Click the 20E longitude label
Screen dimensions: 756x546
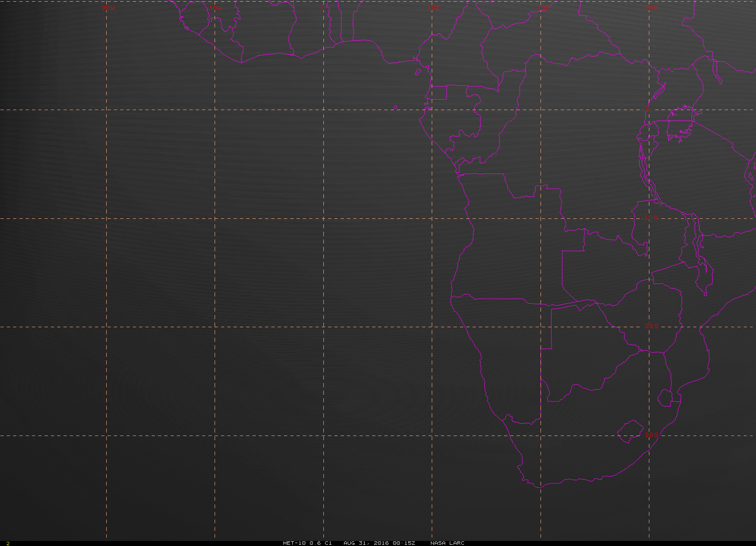click(x=543, y=8)
